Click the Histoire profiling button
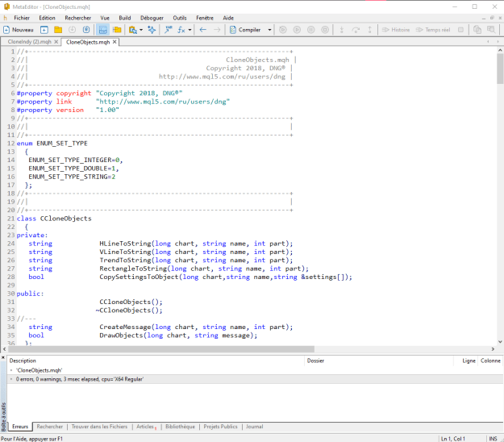504x442 pixels. [396, 30]
